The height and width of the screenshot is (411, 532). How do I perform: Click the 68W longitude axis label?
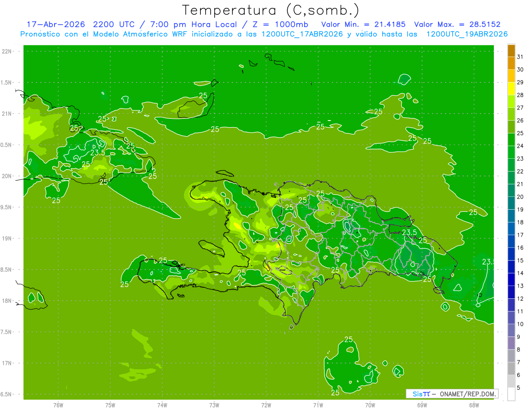[473, 405]
